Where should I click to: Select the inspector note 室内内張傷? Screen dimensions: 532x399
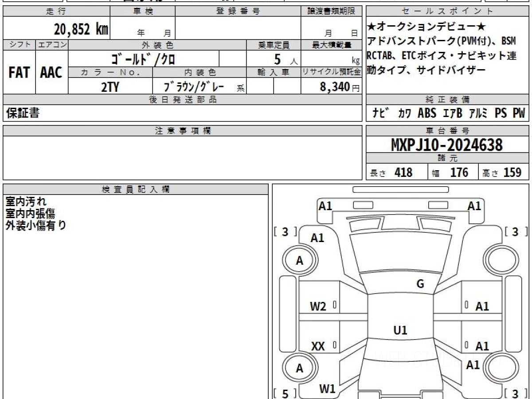(30, 213)
